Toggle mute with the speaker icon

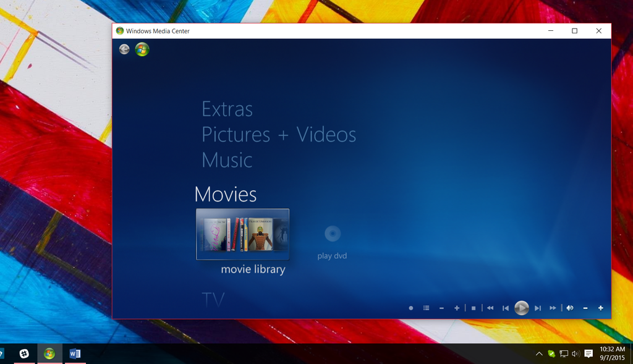coord(570,307)
